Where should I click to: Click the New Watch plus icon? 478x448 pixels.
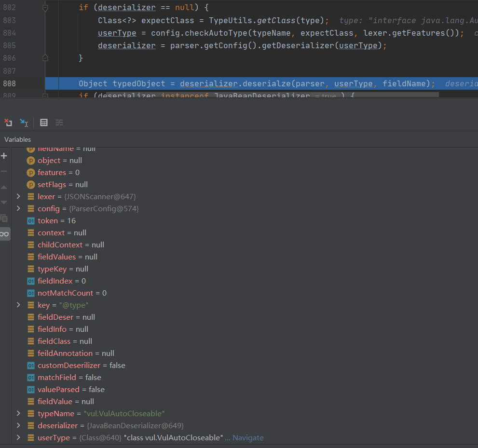4,156
